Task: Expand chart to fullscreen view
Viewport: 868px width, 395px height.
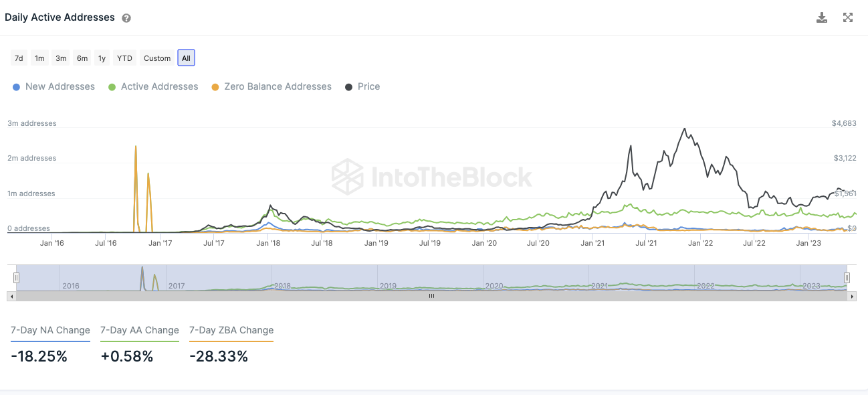Action: click(848, 17)
